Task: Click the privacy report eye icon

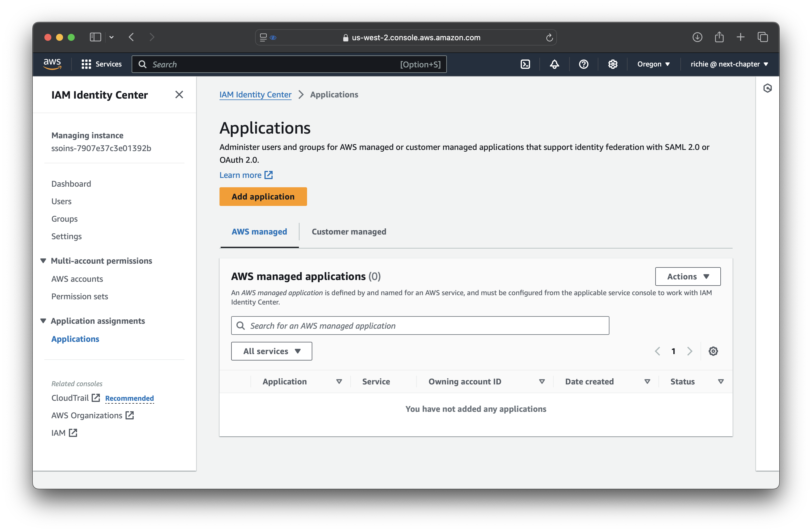Action: (x=273, y=38)
